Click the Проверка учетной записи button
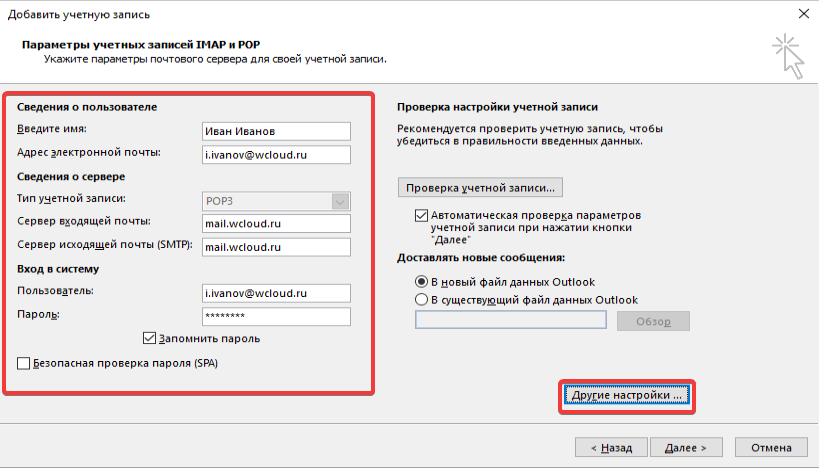The image size is (819, 468). (x=479, y=187)
